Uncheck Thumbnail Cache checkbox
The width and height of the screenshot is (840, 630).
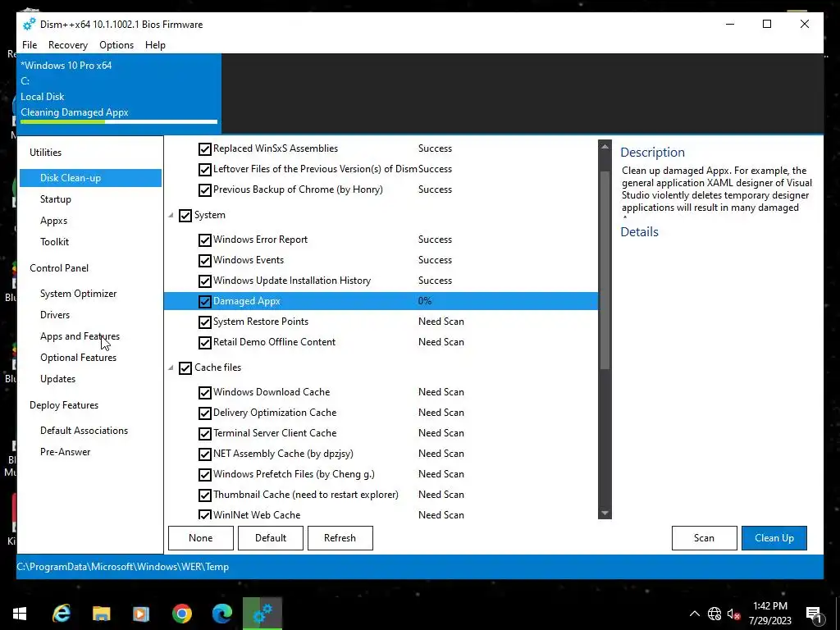point(204,495)
